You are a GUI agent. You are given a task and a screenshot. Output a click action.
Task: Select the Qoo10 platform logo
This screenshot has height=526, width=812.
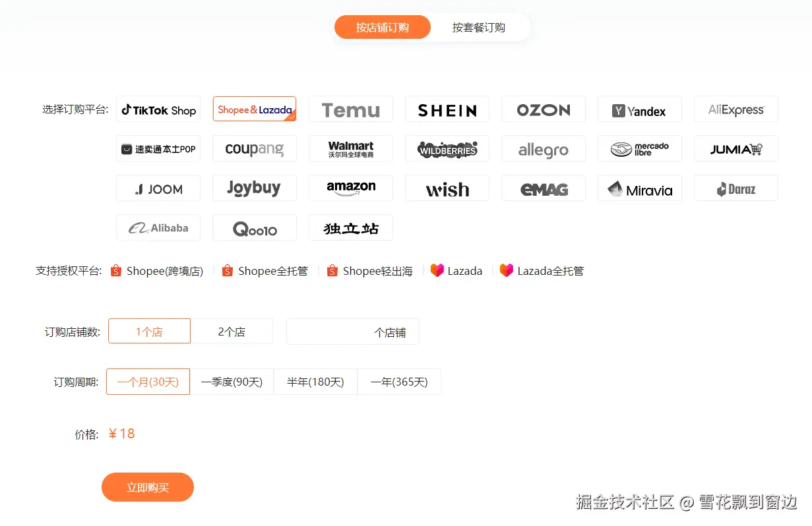pyautogui.click(x=255, y=228)
